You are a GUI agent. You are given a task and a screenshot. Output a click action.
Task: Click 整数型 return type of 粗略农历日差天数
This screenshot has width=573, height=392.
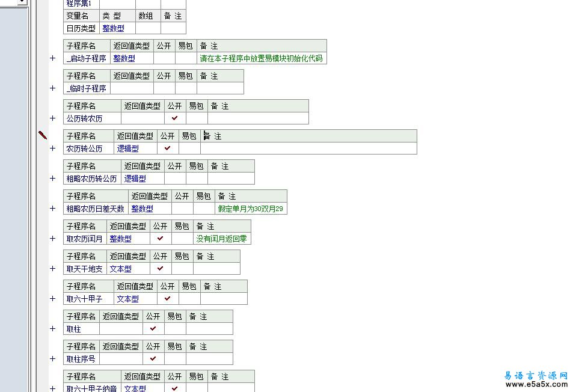point(142,209)
